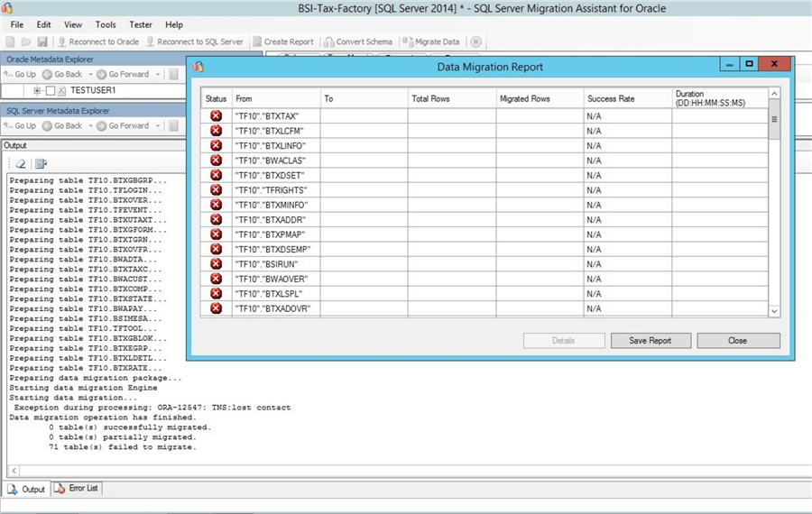Tick the TESTUSER1 checkbox
This screenshot has height=514, width=812.
(51, 91)
